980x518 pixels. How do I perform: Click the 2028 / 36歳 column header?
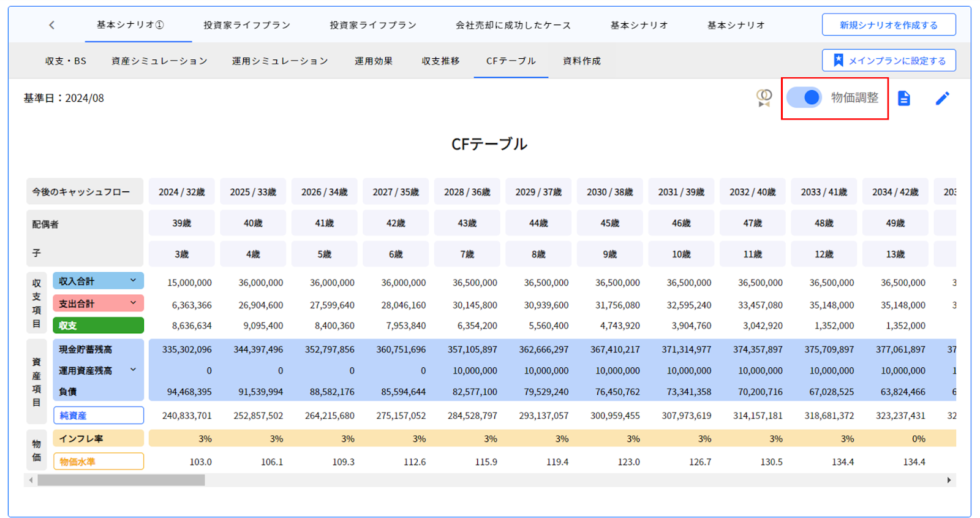pos(467,191)
